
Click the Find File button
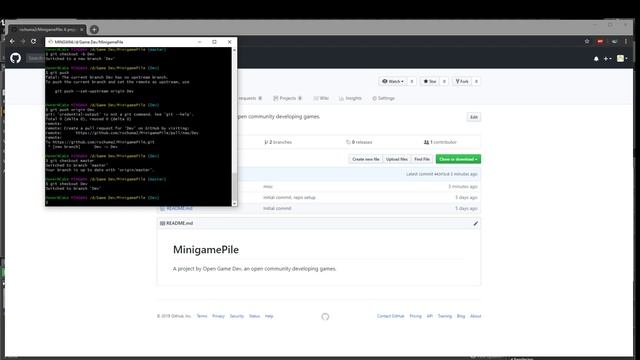click(x=422, y=159)
